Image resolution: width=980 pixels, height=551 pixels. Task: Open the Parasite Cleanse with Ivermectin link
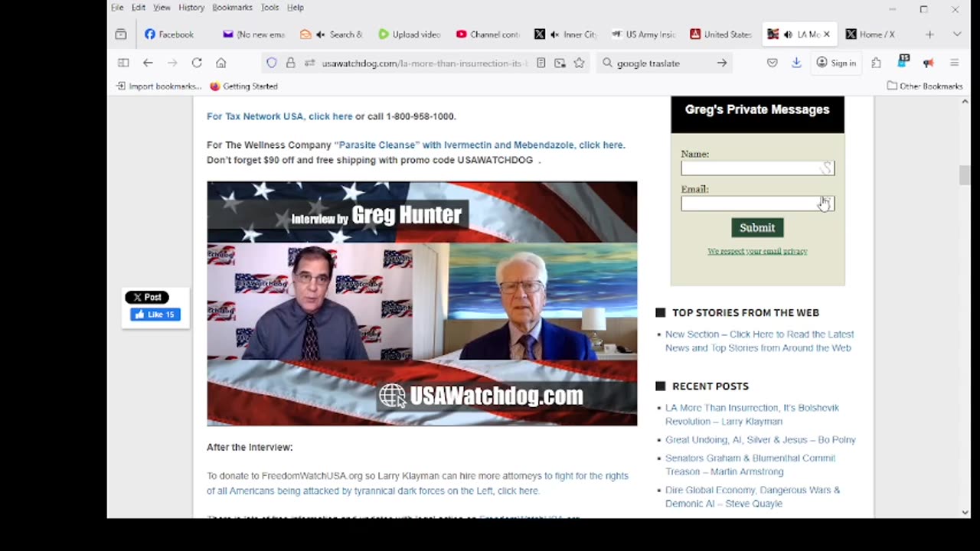[480, 145]
